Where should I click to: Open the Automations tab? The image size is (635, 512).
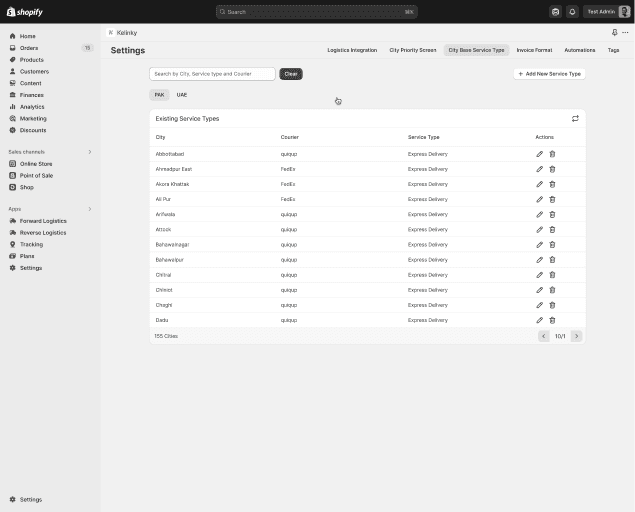580,50
